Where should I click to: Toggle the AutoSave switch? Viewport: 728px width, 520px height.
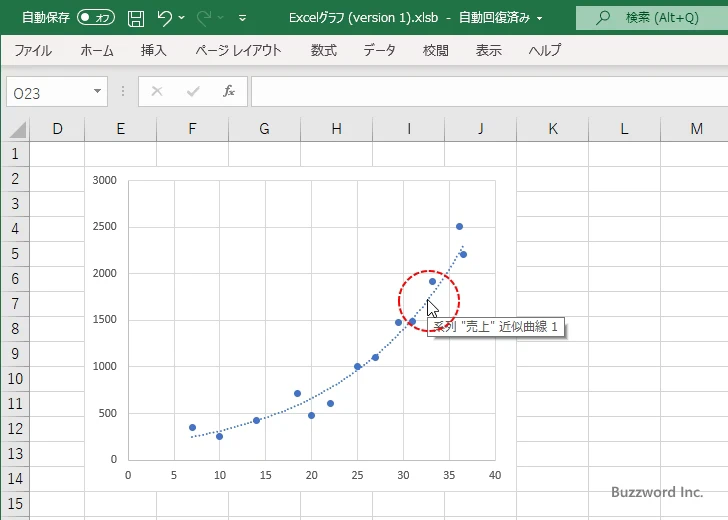pos(96,18)
